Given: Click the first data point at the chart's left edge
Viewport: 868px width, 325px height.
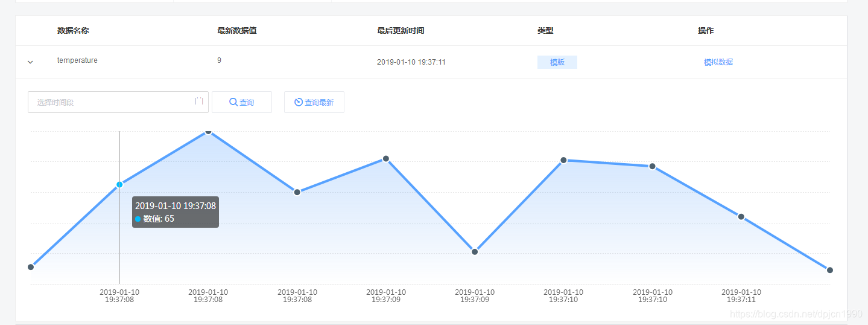Looking at the screenshot, I should tap(31, 267).
